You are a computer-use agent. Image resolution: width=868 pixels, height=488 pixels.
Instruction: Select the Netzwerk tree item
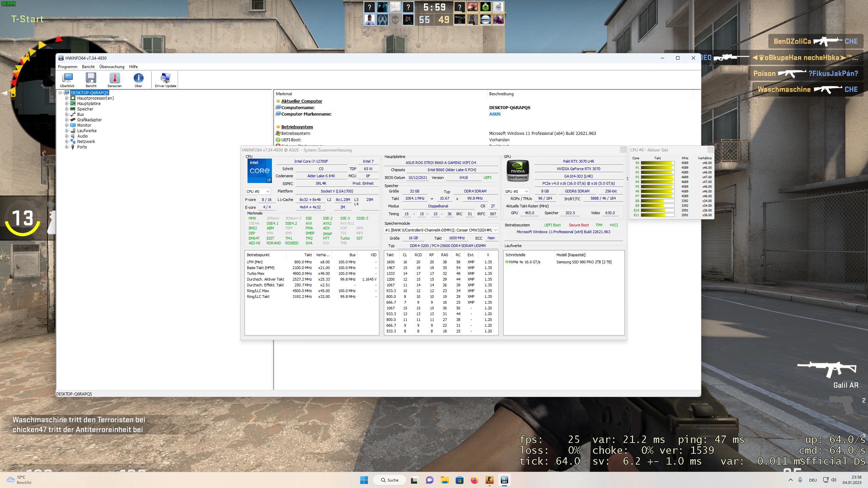86,142
